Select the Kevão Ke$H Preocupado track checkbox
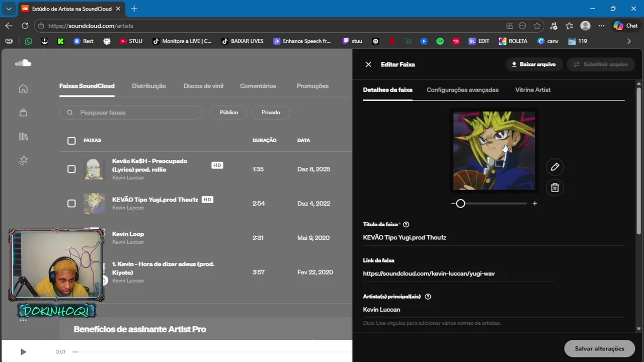Screen dimensions: 644x362 click(71, 169)
